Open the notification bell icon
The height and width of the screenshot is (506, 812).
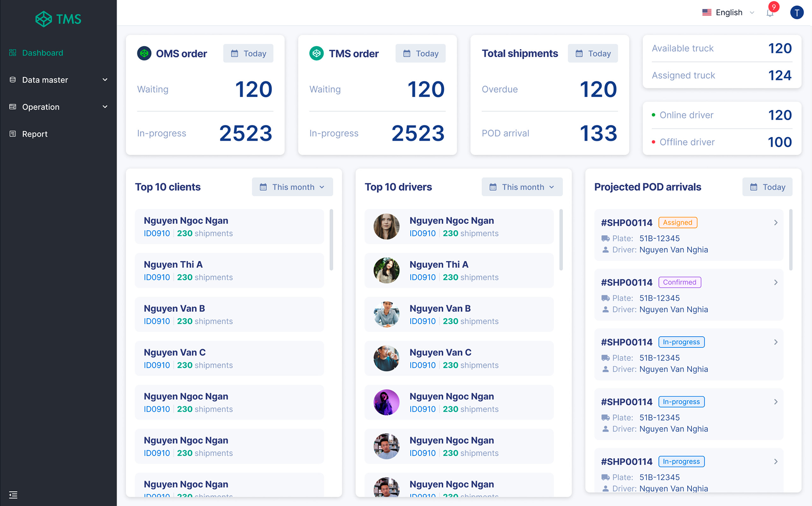pos(770,13)
